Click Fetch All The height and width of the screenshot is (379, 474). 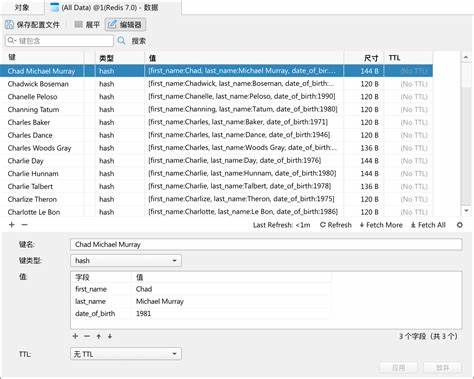428,225
